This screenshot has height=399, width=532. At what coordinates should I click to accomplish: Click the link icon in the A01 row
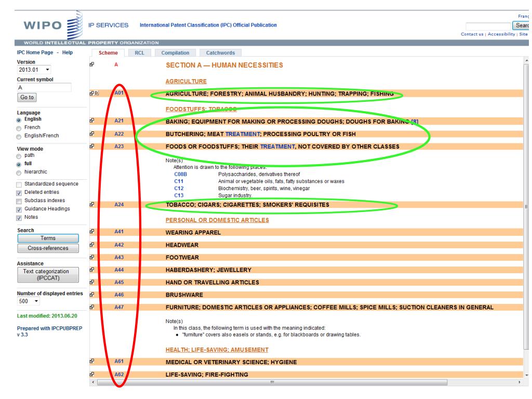tap(91, 93)
